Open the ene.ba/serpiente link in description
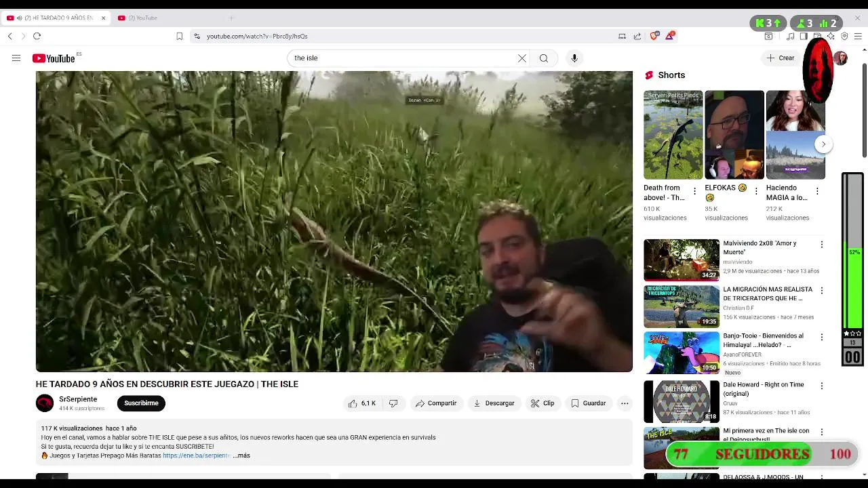 click(x=197, y=455)
